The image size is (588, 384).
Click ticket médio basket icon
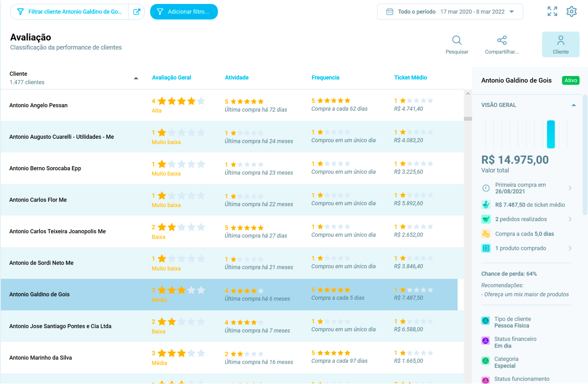(x=486, y=205)
